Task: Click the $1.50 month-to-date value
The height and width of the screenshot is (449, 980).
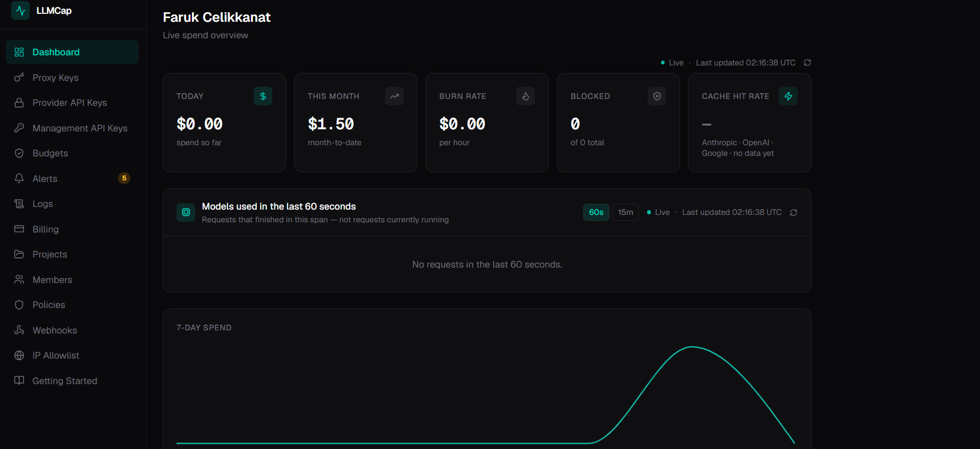Action: tap(331, 124)
